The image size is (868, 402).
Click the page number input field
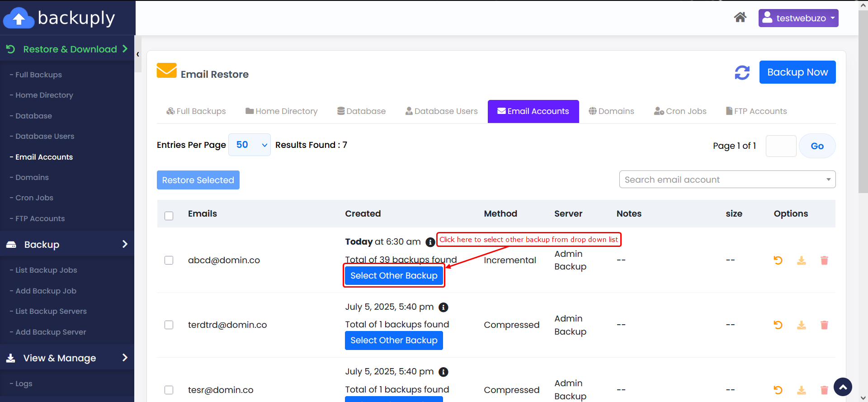[781, 146]
